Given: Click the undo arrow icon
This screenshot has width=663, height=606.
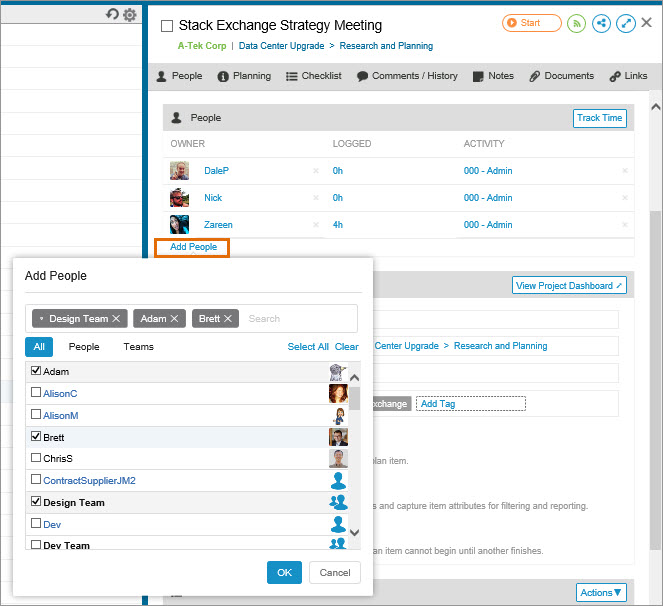Looking at the screenshot, I should click(112, 15).
